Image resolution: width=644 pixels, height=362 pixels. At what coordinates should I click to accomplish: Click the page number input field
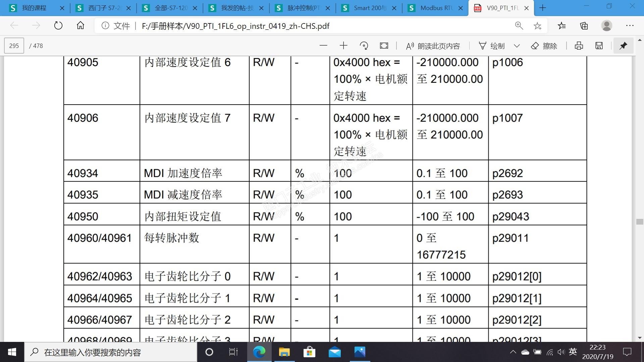pyautogui.click(x=14, y=46)
